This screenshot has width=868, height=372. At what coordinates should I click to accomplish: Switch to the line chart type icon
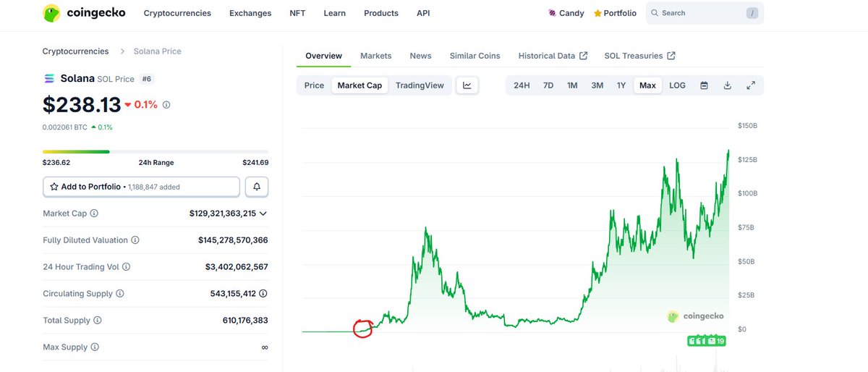coord(467,85)
